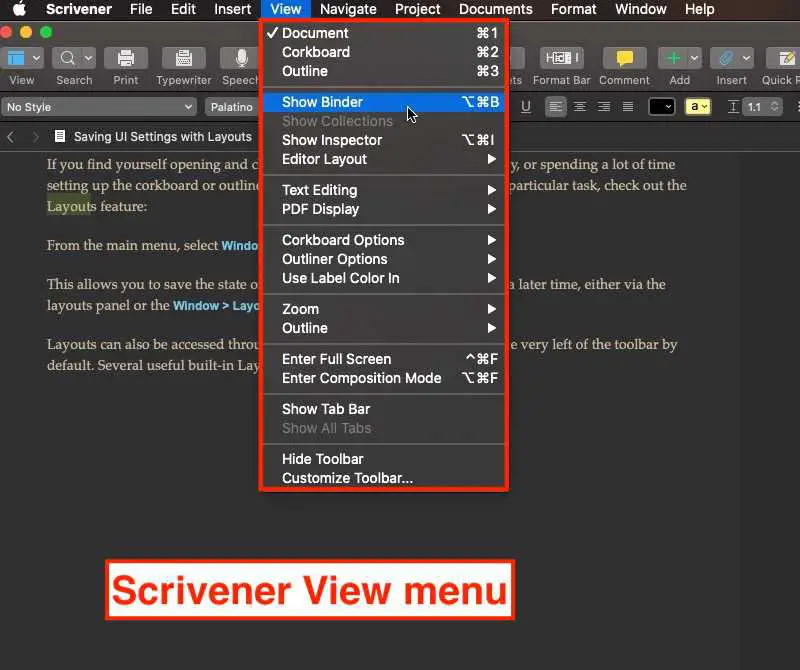Expand Use Label Color In submenu
The height and width of the screenshot is (670, 800).
[x=383, y=278]
